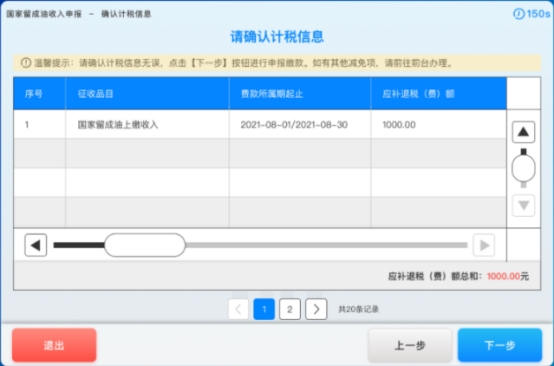Click the vertical scrollbar thumb
Viewport: 554px width, 366px height.
(x=523, y=168)
